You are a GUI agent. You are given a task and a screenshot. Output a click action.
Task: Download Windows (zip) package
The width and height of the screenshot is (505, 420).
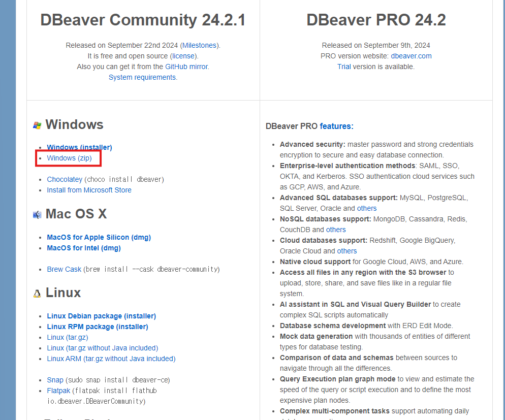(69, 158)
